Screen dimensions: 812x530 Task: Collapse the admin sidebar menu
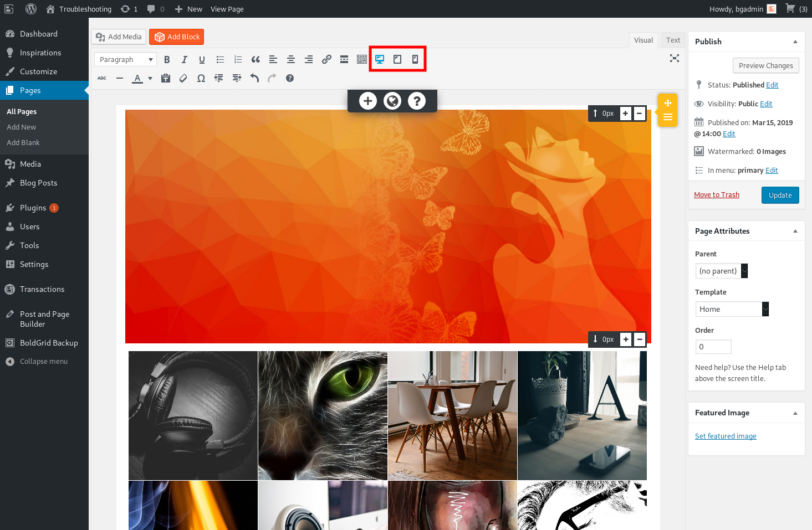point(44,361)
